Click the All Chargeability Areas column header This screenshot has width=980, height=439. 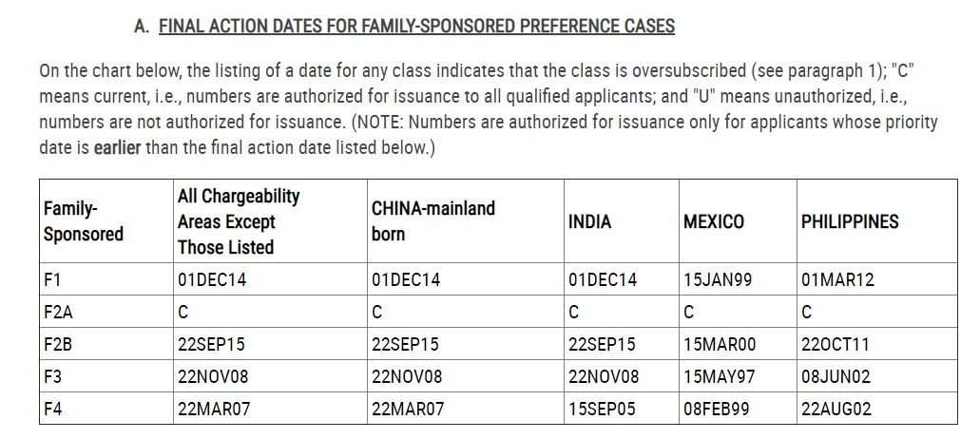pyautogui.click(x=239, y=221)
